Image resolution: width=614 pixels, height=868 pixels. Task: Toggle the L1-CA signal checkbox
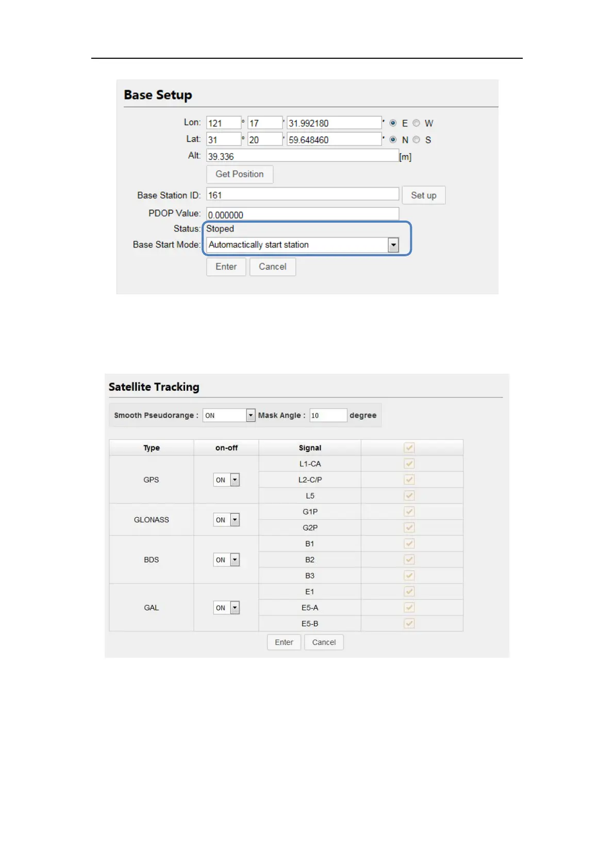(x=409, y=464)
